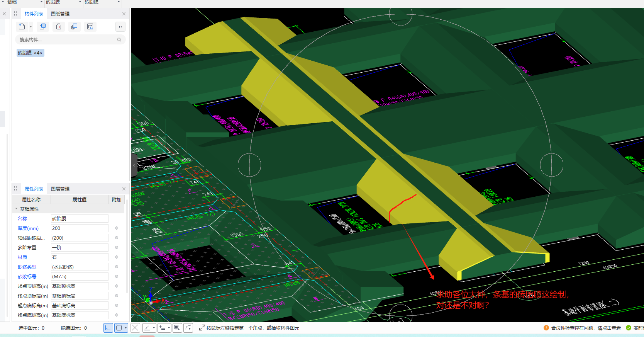Click the inter-layer copy component icon
The image size is (644, 337).
pos(75,27)
